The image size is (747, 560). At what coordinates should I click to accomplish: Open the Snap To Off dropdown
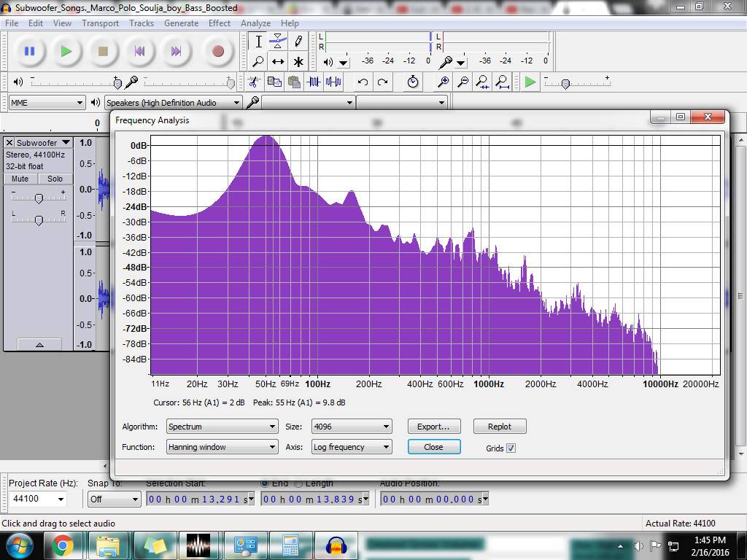[114, 499]
